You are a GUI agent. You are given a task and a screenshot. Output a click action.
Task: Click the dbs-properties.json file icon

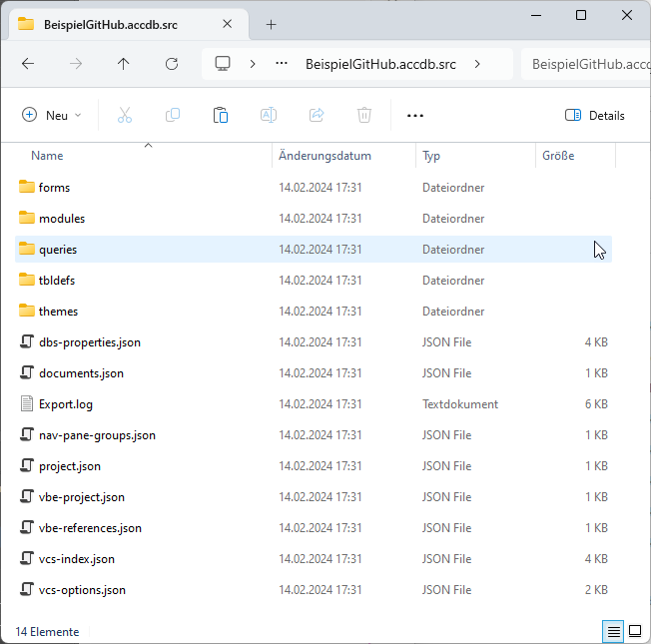coord(27,341)
